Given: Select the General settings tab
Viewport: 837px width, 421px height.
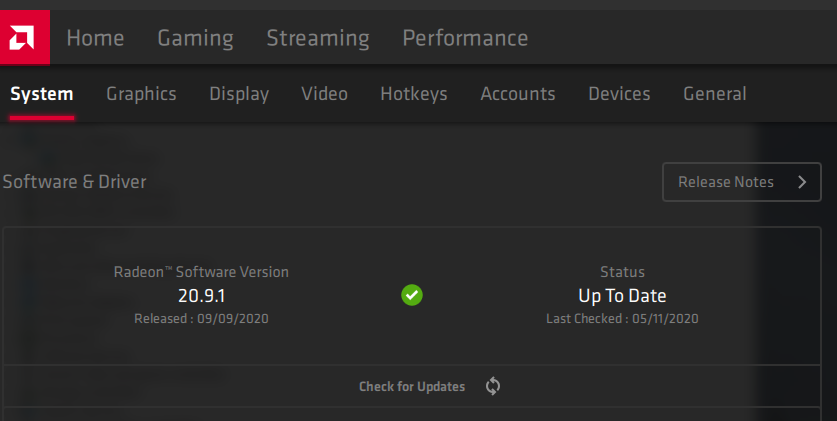Looking at the screenshot, I should click(x=715, y=94).
